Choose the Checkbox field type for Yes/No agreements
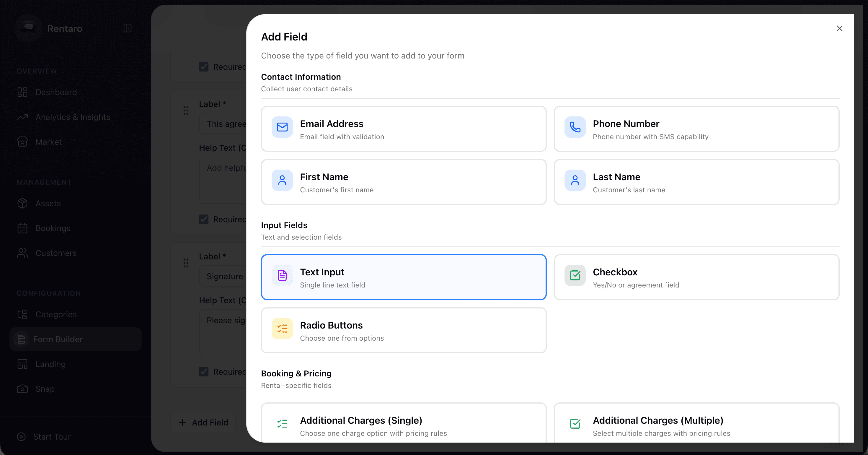 (x=696, y=277)
